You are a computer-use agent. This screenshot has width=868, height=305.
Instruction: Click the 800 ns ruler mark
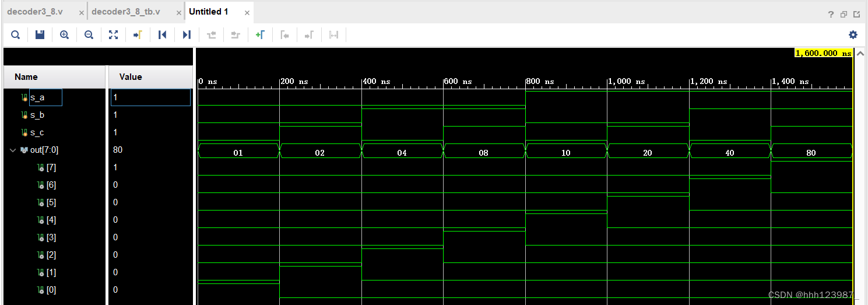pyautogui.click(x=540, y=82)
